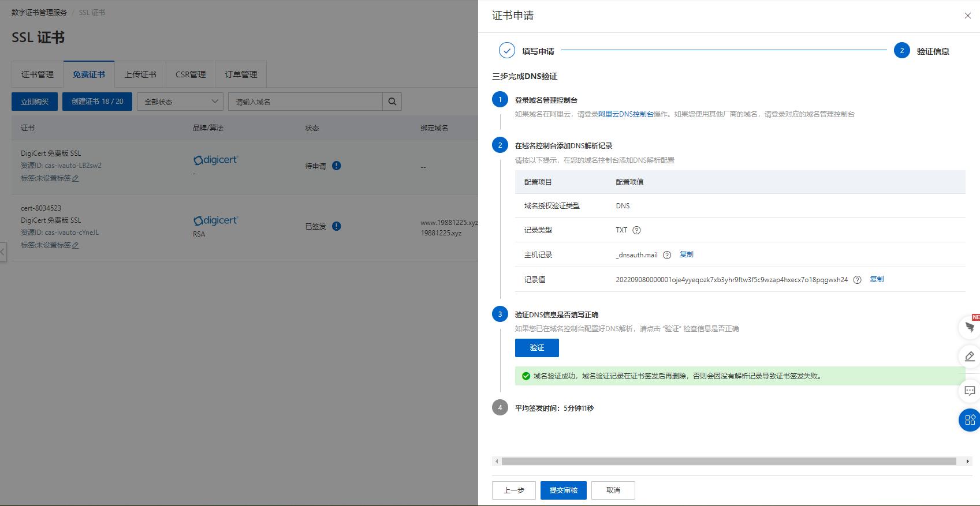This screenshot has height=506, width=980.
Task: Click the 状态 column header
Action: coord(312,128)
